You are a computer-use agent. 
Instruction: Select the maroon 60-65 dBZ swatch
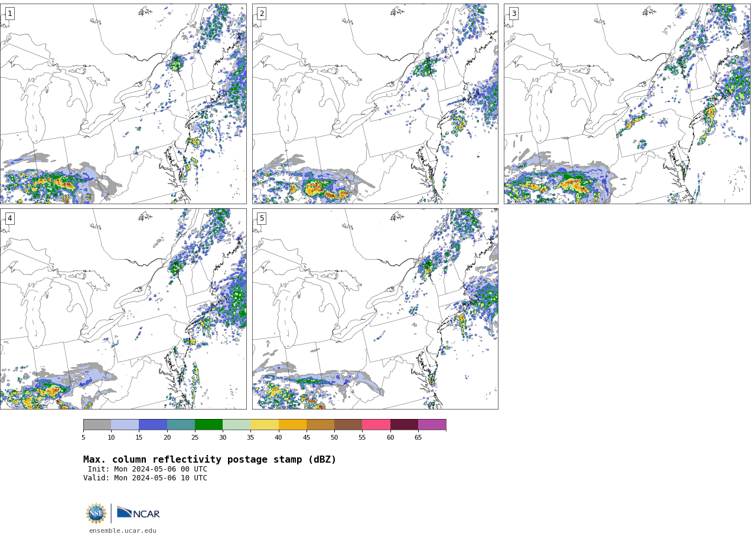click(404, 425)
